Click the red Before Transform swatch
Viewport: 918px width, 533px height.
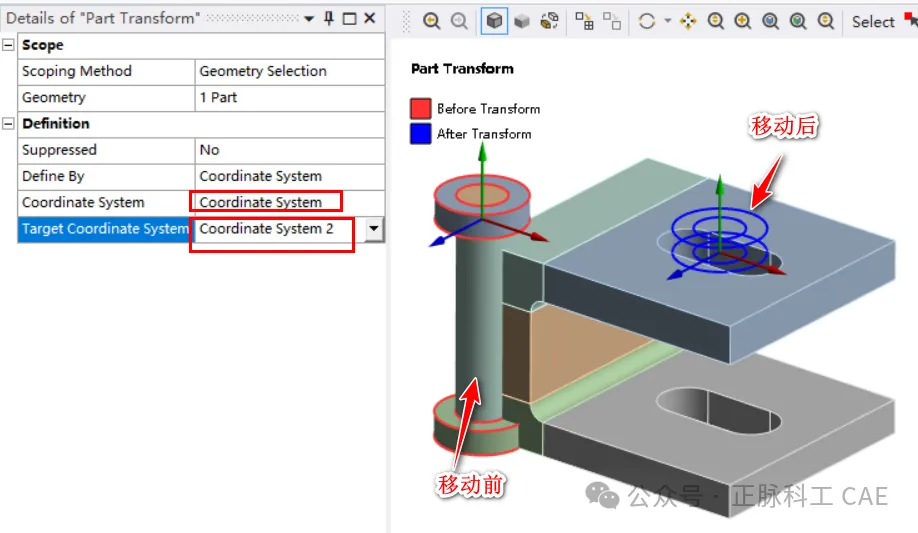(x=421, y=109)
